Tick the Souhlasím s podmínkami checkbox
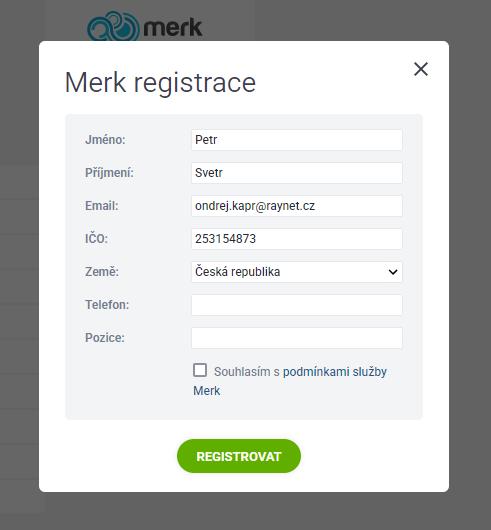The height and width of the screenshot is (530, 491). point(200,370)
